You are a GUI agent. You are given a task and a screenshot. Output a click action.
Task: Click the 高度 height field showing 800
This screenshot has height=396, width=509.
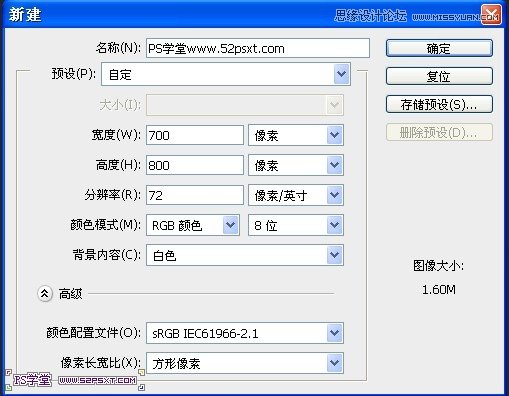pos(195,165)
